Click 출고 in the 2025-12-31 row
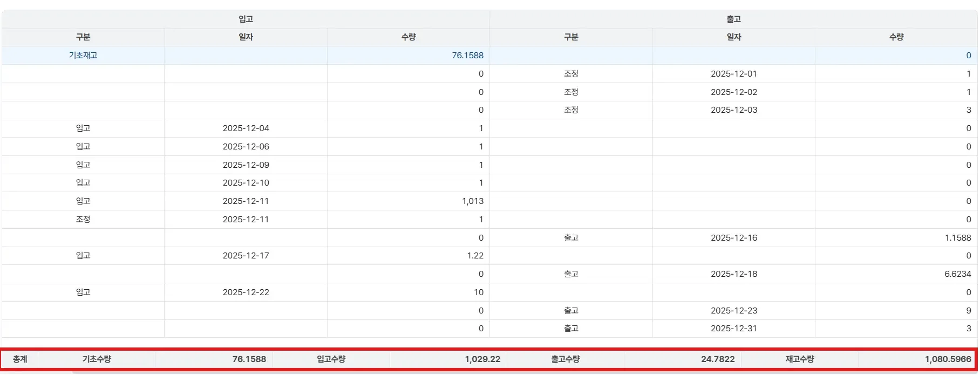 click(571, 329)
